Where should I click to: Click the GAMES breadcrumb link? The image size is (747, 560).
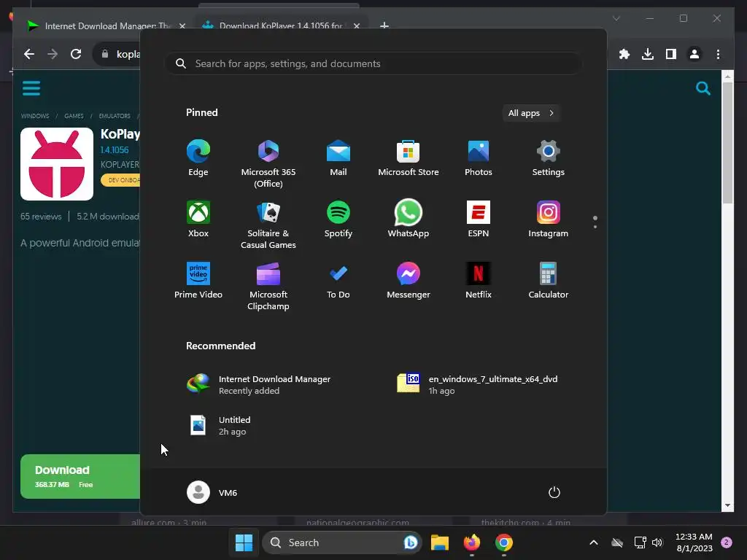click(74, 116)
